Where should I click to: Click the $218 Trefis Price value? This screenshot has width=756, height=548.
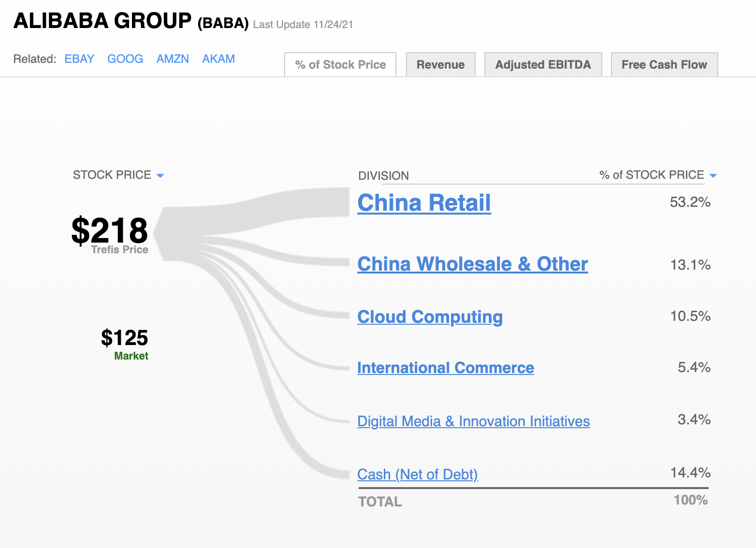click(110, 231)
